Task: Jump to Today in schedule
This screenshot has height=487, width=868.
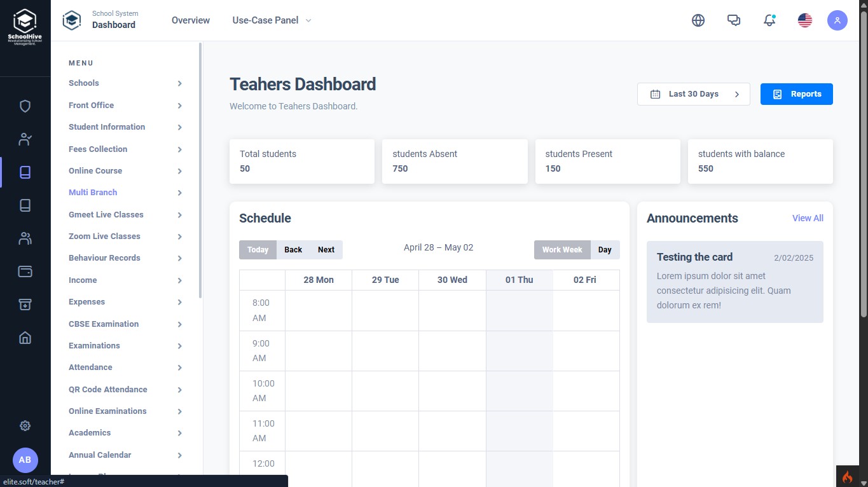Action: (258, 250)
